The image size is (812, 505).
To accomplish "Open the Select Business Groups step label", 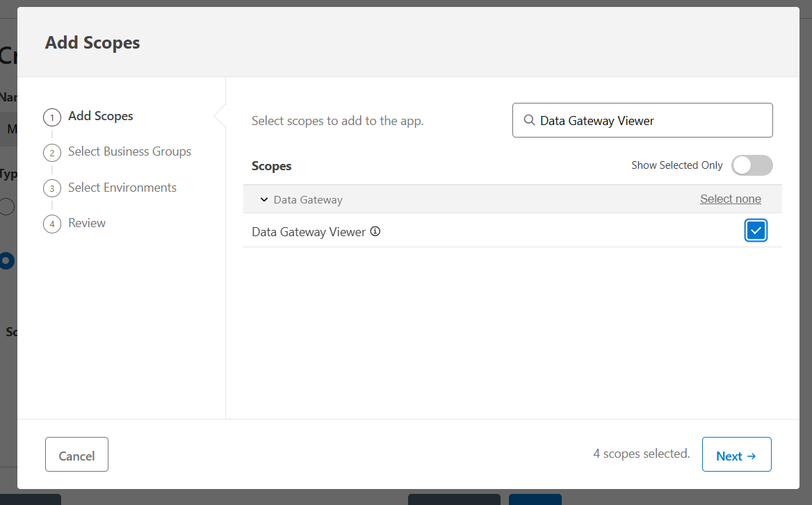I will 129,151.
